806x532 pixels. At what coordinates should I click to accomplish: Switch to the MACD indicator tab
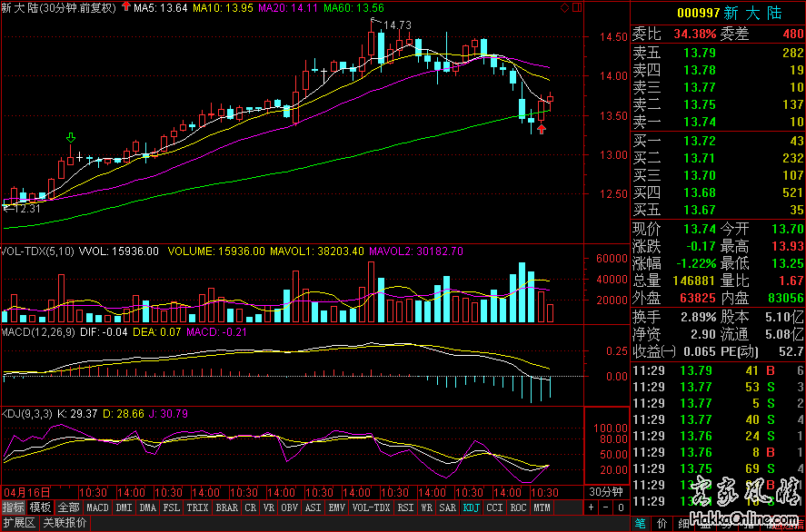tap(97, 507)
